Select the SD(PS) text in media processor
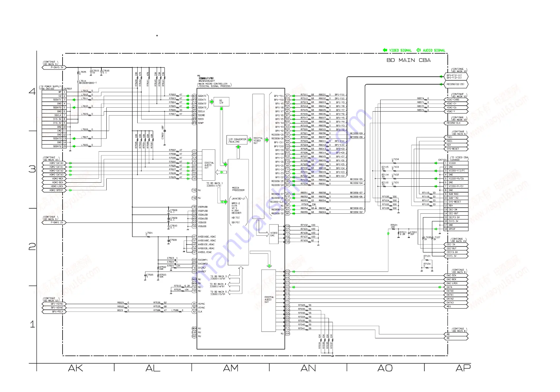The image size is (560, 392). (x=236, y=222)
